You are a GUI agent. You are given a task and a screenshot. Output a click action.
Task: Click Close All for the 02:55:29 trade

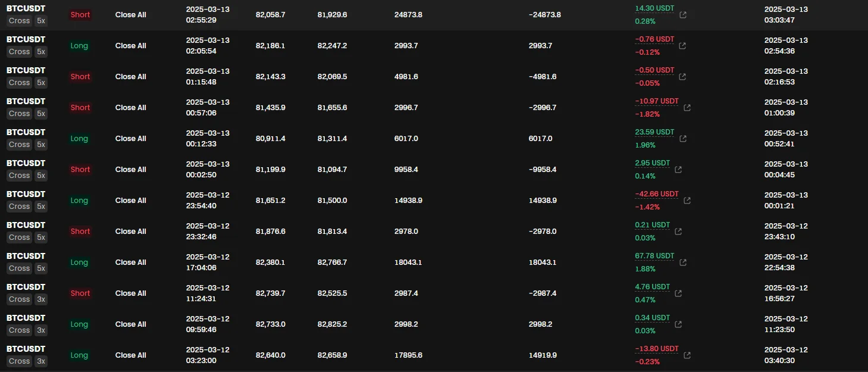[130, 15]
